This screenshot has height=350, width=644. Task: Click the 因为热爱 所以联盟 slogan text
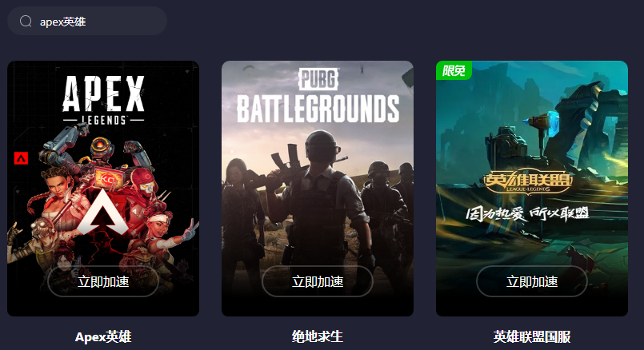coord(527,214)
